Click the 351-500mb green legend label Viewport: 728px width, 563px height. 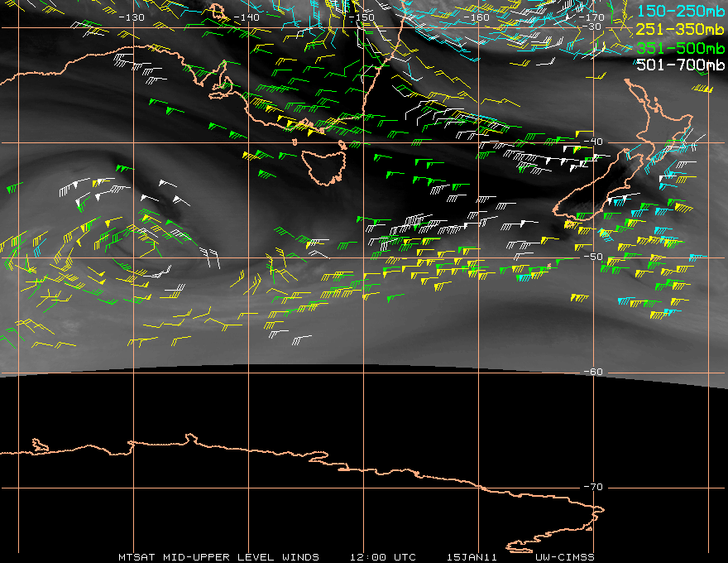(x=680, y=48)
